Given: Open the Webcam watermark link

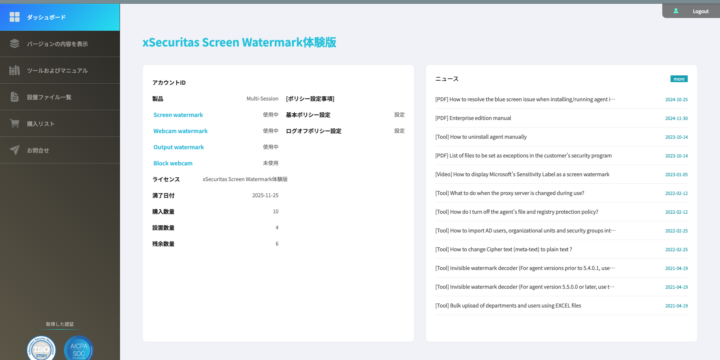Looking at the screenshot, I should click(x=180, y=131).
